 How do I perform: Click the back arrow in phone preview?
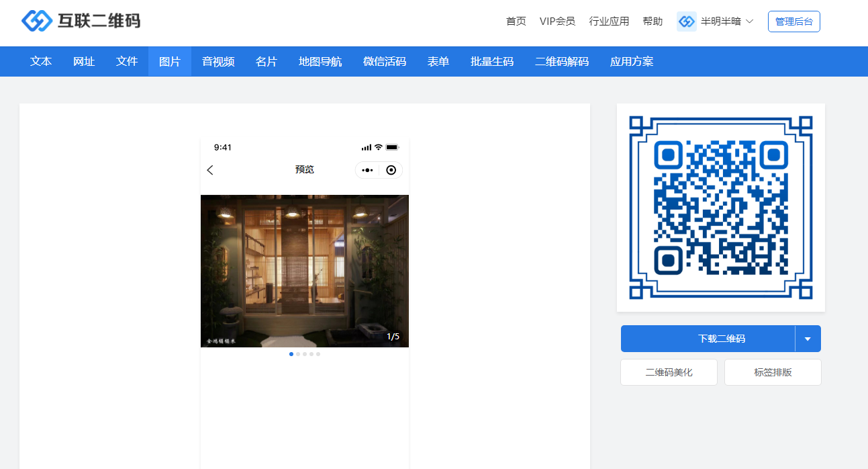click(x=210, y=170)
